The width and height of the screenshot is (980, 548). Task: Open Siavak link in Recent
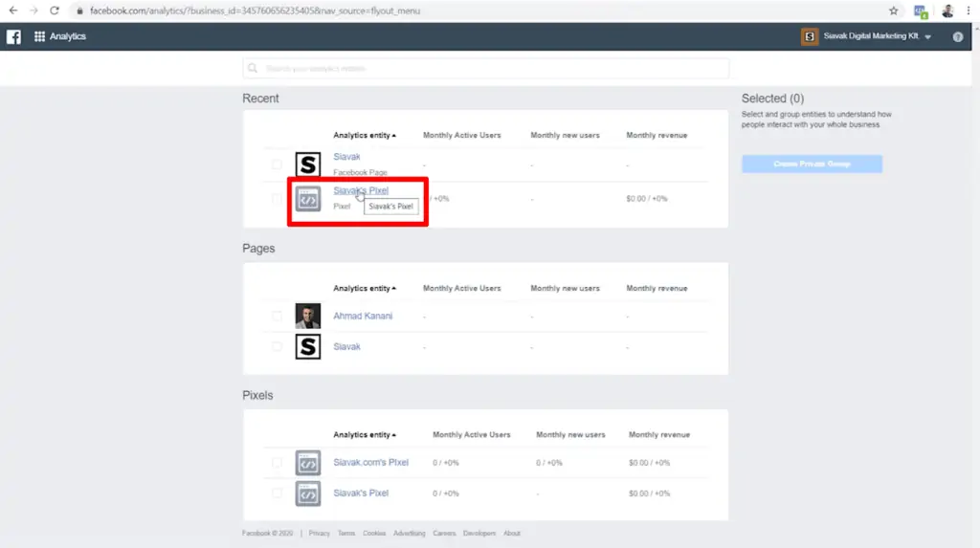click(346, 157)
